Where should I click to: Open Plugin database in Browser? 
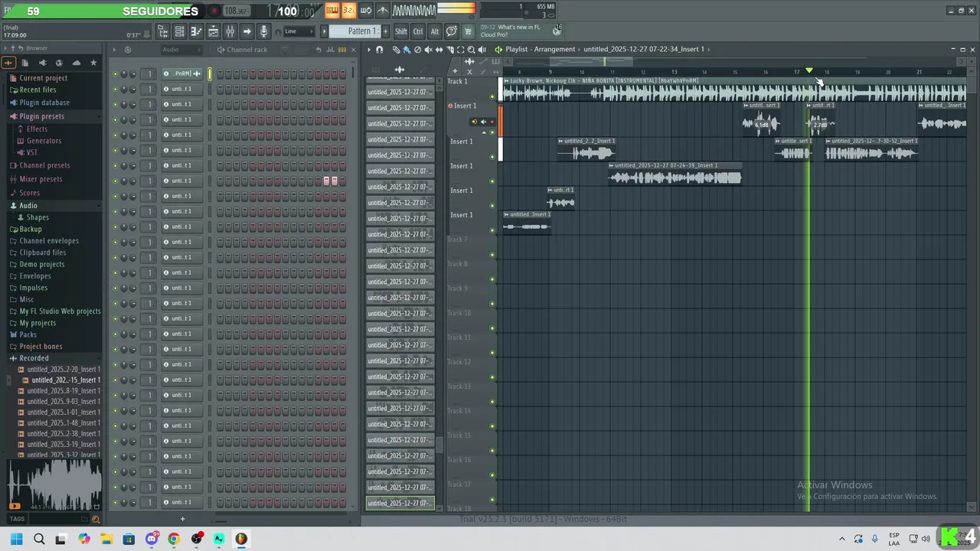tap(44, 103)
